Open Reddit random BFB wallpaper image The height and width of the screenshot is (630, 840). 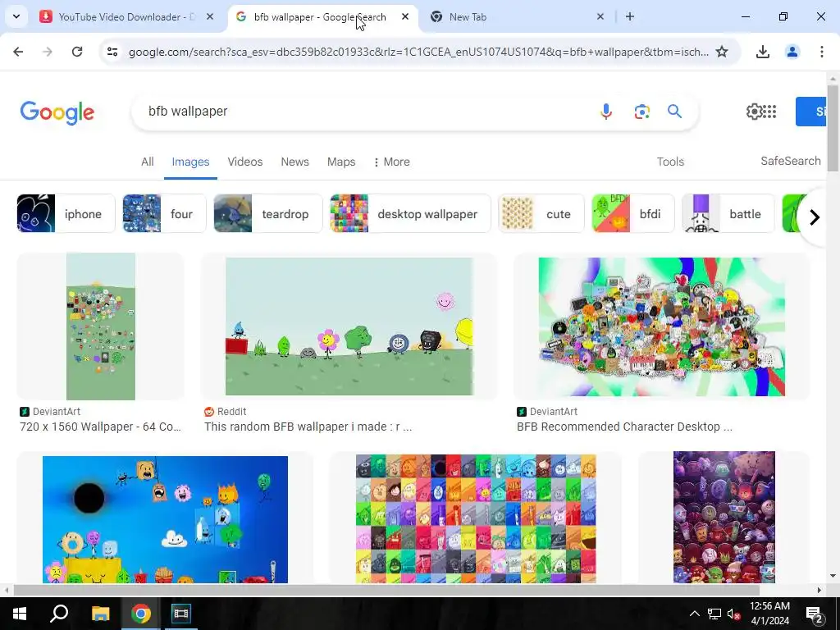click(349, 326)
